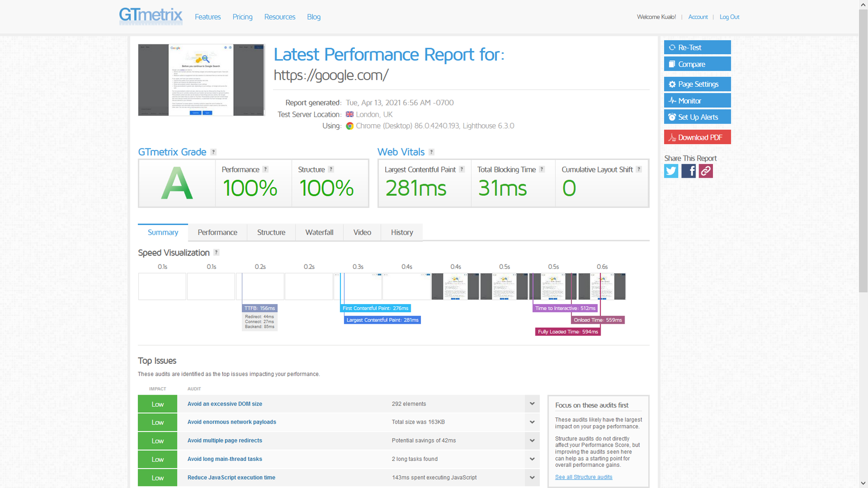Viewport: 868px width, 488px height.
Task: Download the report as PDF
Action: (697, 137)
